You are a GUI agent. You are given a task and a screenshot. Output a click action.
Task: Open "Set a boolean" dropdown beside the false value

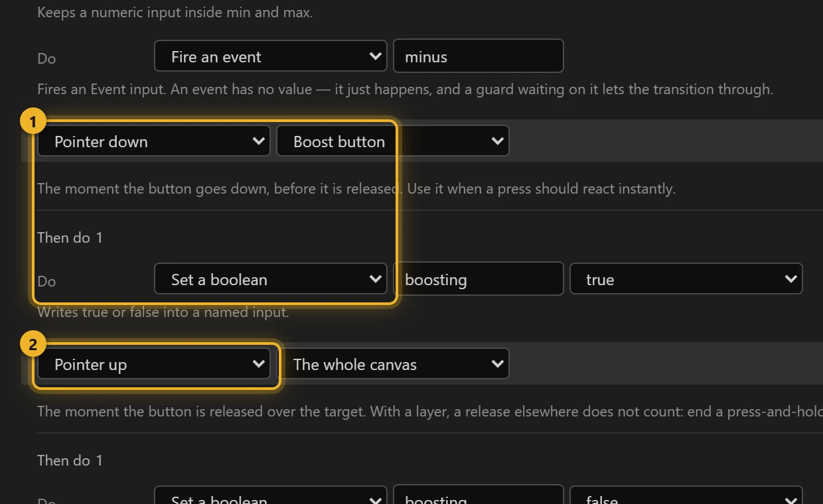tap(271, 495)
